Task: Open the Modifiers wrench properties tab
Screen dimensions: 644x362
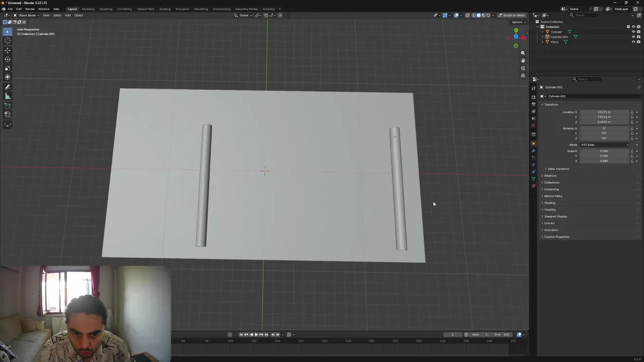Action: click(x=534, y=150)
